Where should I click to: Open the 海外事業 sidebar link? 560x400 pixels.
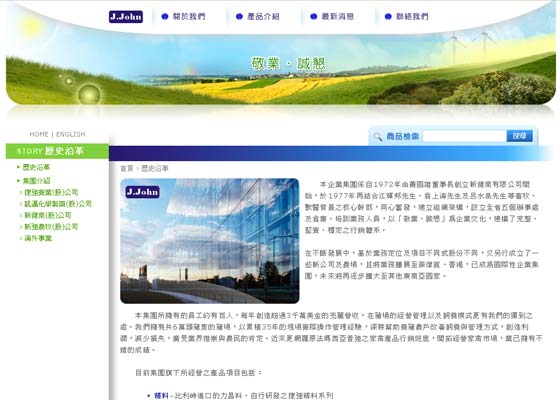click(x=38, y=238)
